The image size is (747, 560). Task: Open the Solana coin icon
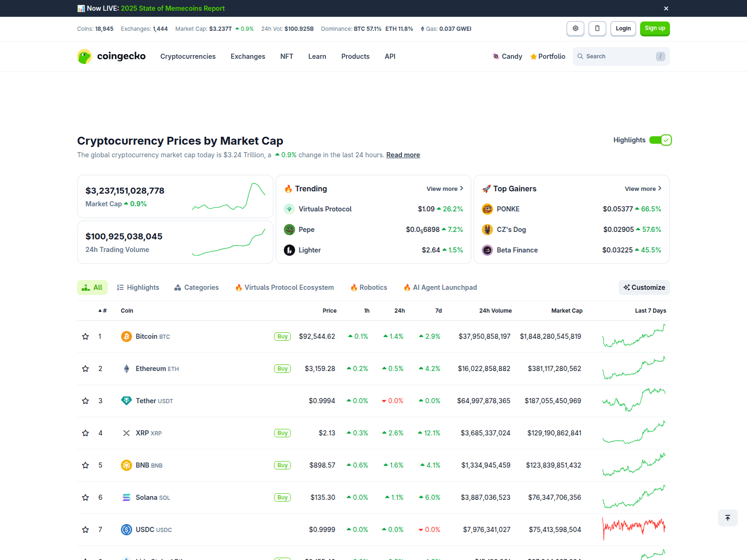pyautogui.click(x=127, y=497)
